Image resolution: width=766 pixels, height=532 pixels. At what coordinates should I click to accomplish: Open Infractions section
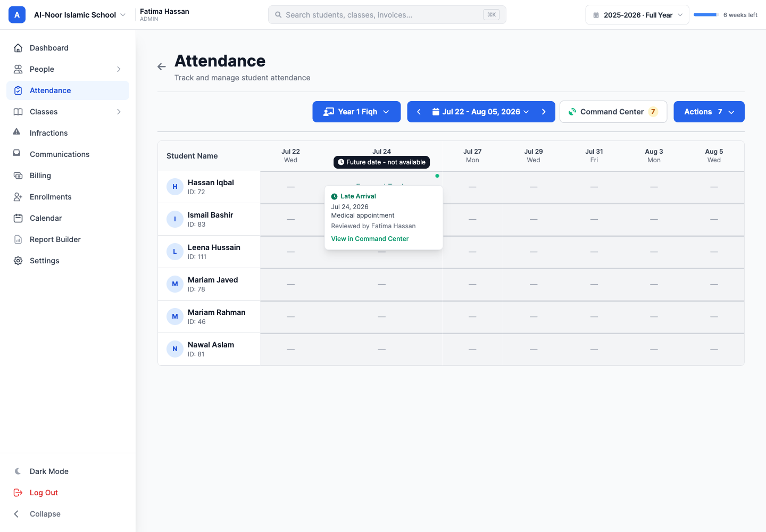[68, 133]
